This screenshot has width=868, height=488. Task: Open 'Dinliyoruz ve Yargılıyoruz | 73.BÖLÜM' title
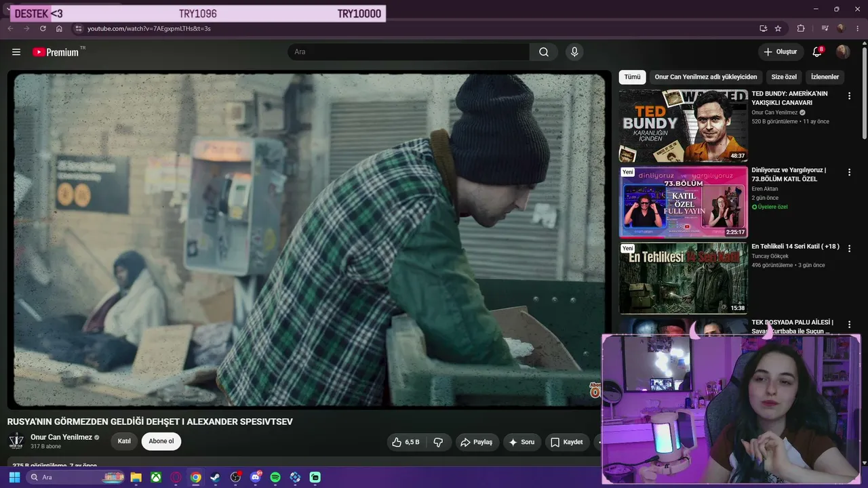789,174
